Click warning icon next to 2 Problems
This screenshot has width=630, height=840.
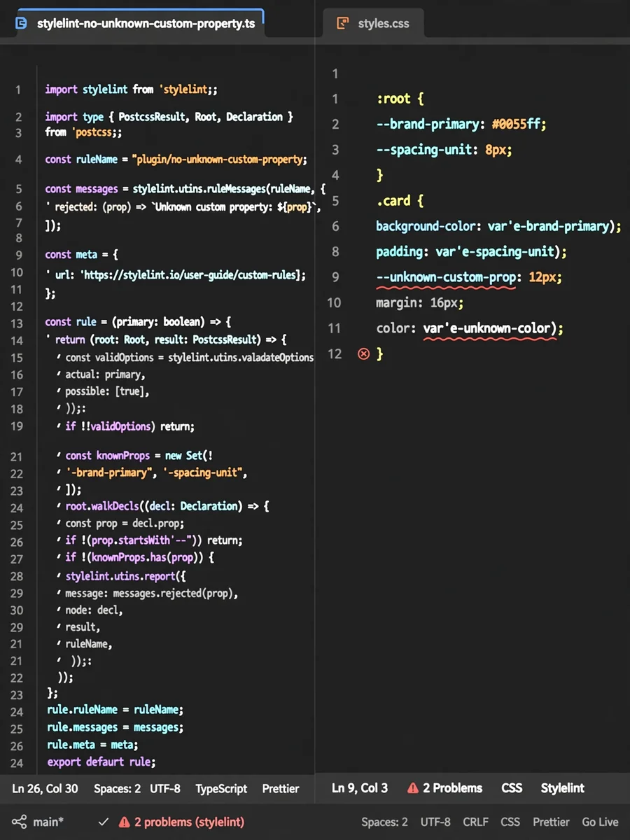pyautogui.click(x=413, y=788)
